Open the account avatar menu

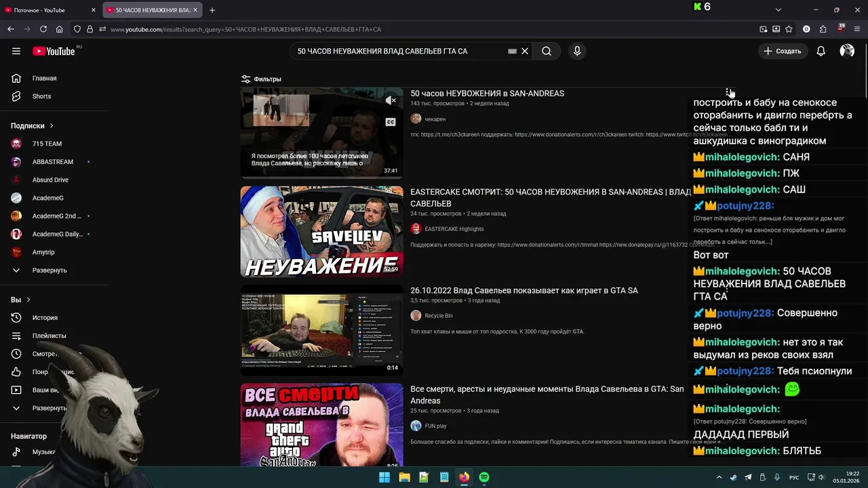point(847,51)
